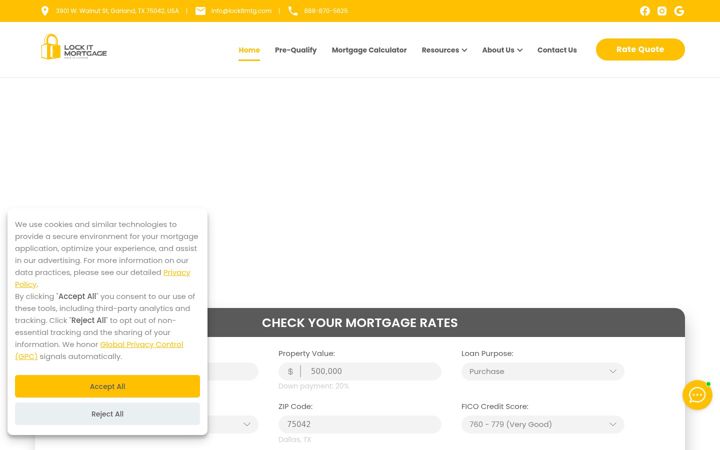The image size is (720, 450).
Task: Click the phone handset icon
Action: coord(293,11)
